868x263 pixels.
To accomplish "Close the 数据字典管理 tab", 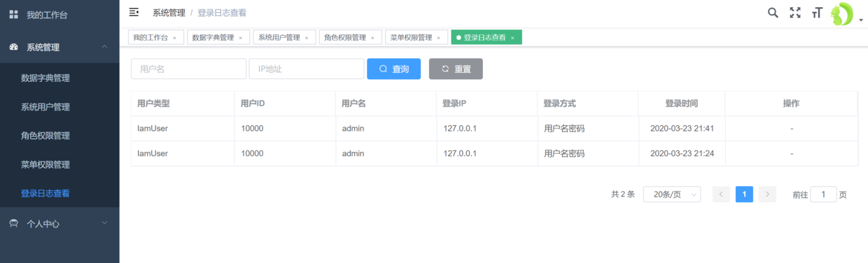I will (240, 38).
